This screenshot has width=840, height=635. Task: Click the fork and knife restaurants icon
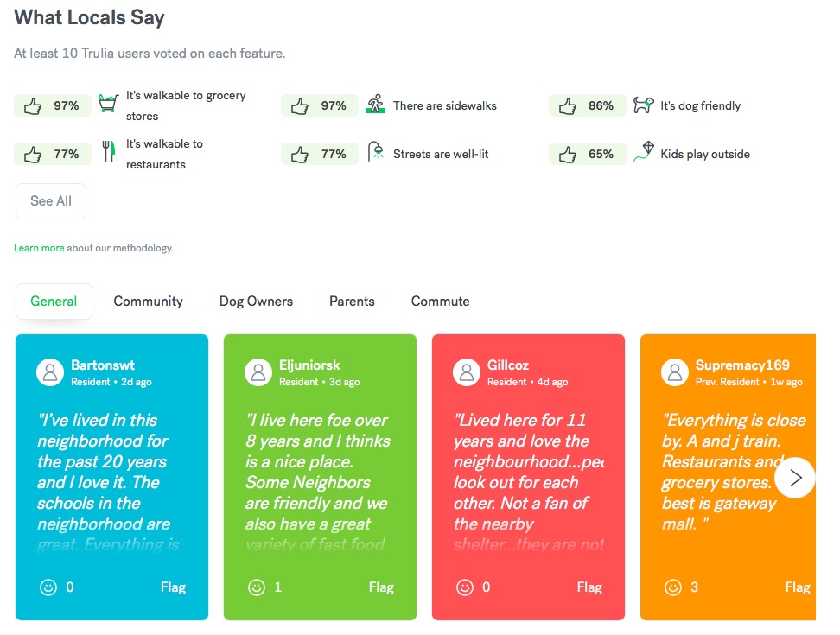click(108, 153)
